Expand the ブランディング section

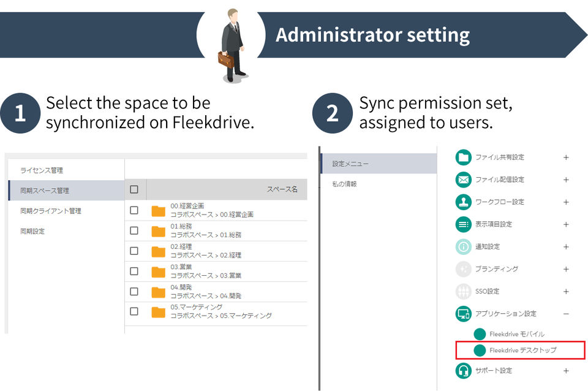point(566,269)
